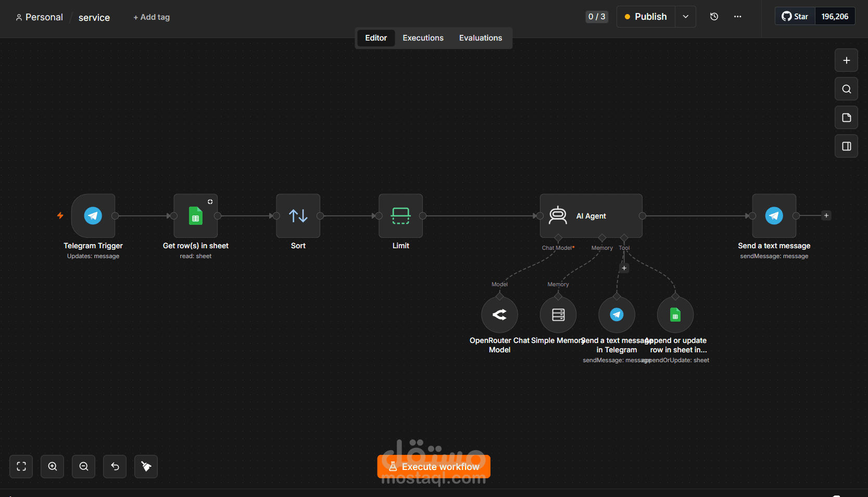Viewport: 868px width, 497px height.
Task: Open the canvas search button
Action: click(x=847, y=89)
